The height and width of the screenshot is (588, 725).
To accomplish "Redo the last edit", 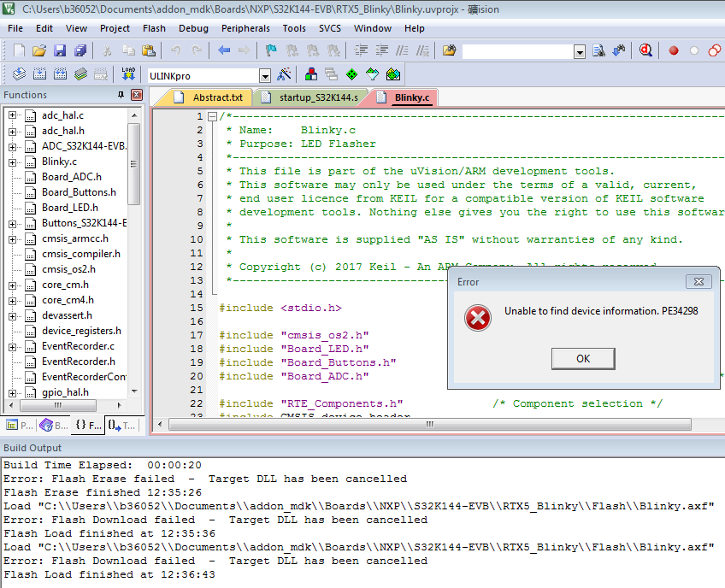I will coord(197,50).
